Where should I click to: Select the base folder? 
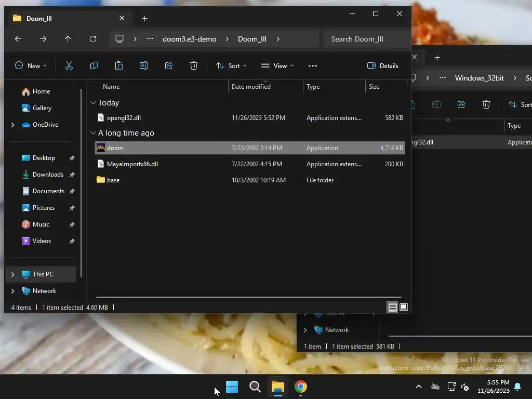pyautogui.click(x=250, y=180)
